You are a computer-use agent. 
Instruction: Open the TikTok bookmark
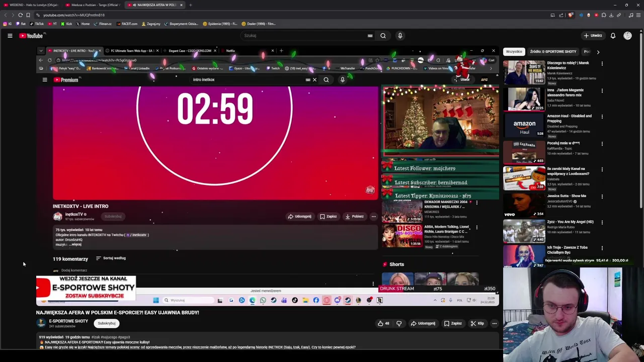[x=37, y=24]
